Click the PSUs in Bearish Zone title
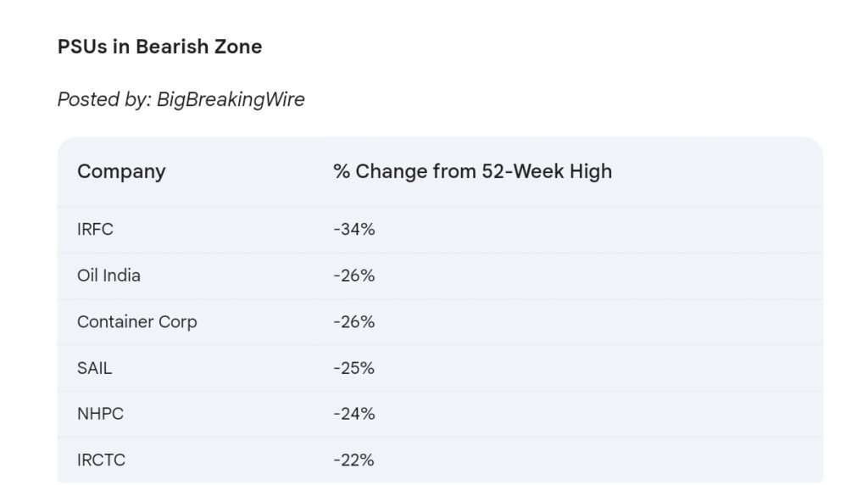This screenshot has height=485, width=868. coord(159,47)
